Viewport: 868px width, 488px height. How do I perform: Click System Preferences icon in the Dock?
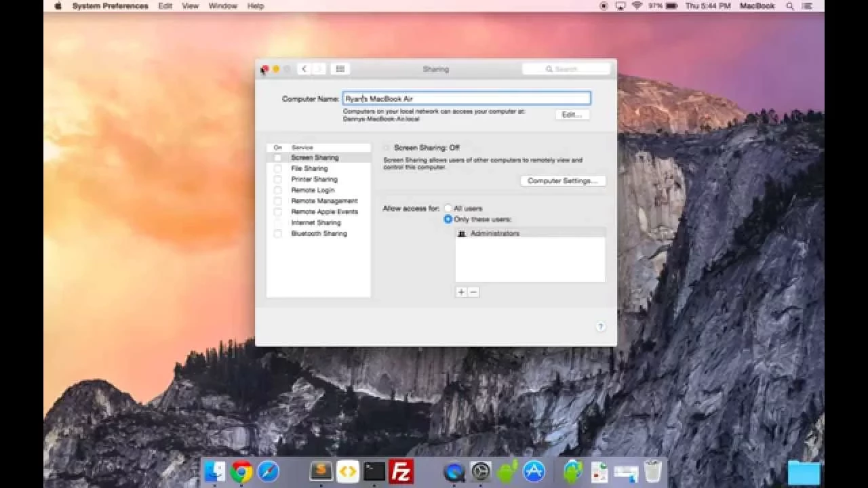(x=481, y=471)
